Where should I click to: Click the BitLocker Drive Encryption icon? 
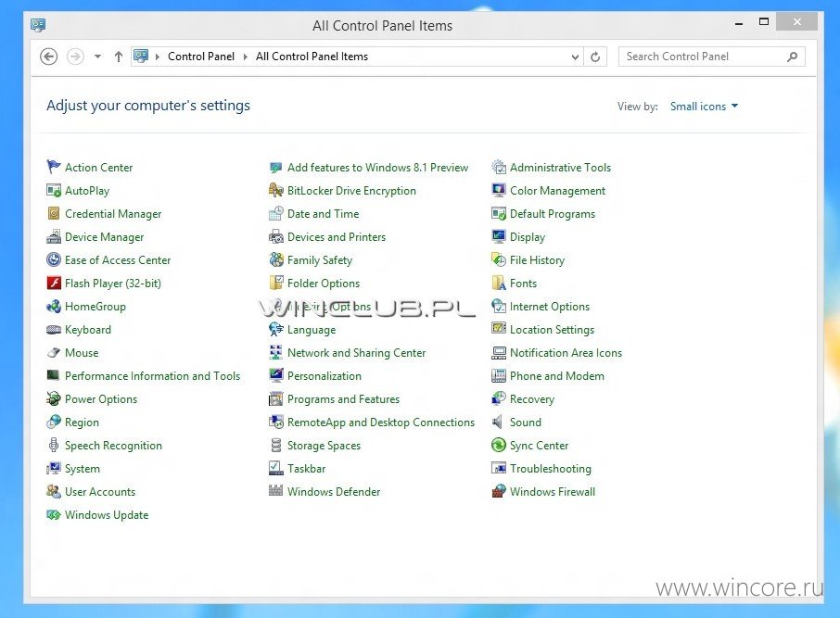(x=276, y=190)
